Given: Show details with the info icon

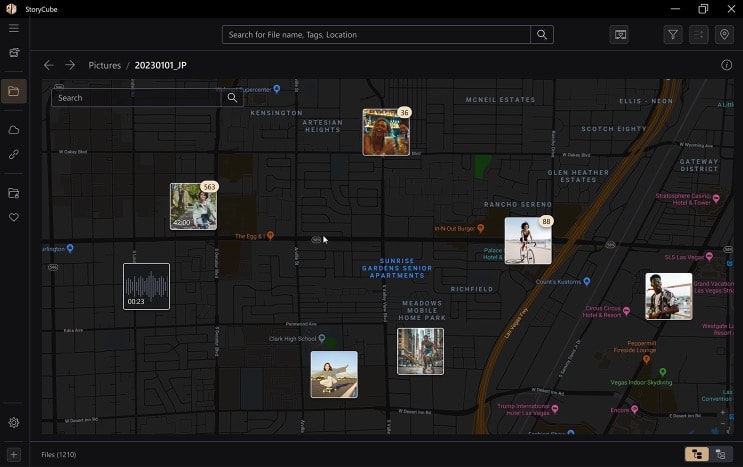Looking at the screenshot, I should coord(727,65).
